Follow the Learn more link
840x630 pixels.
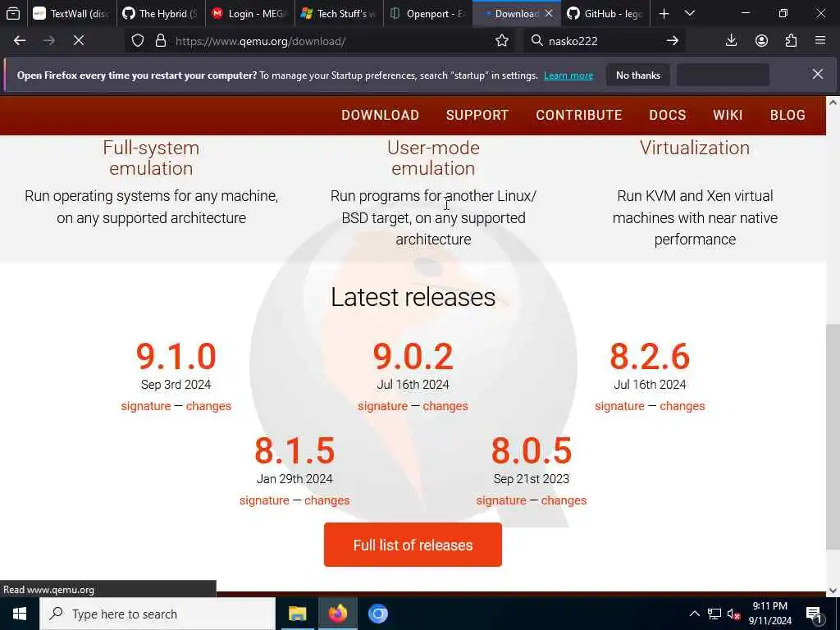(x=568, y=75)
